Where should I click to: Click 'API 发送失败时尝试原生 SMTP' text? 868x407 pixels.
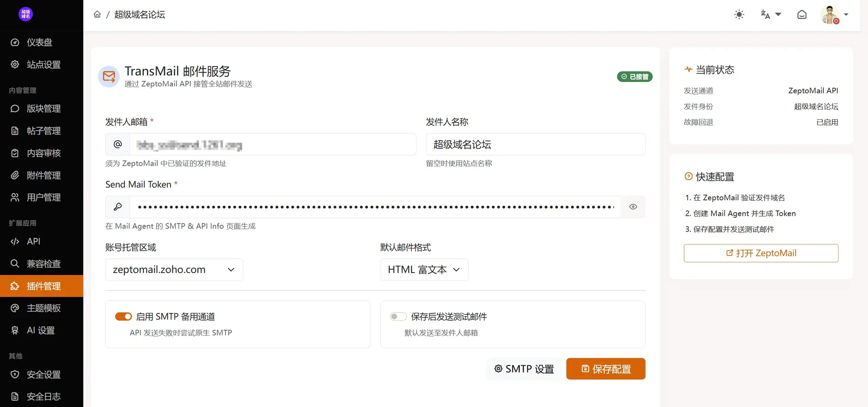click(181, 333)
